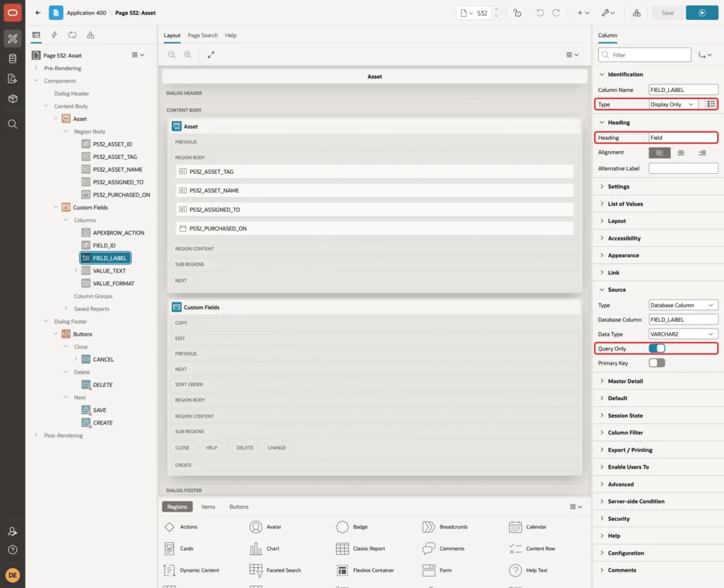Open the Data Type VARCHAR2 dropdown
Image resolution: width=724 pixels, height=588 pixels.
(683, 334)
